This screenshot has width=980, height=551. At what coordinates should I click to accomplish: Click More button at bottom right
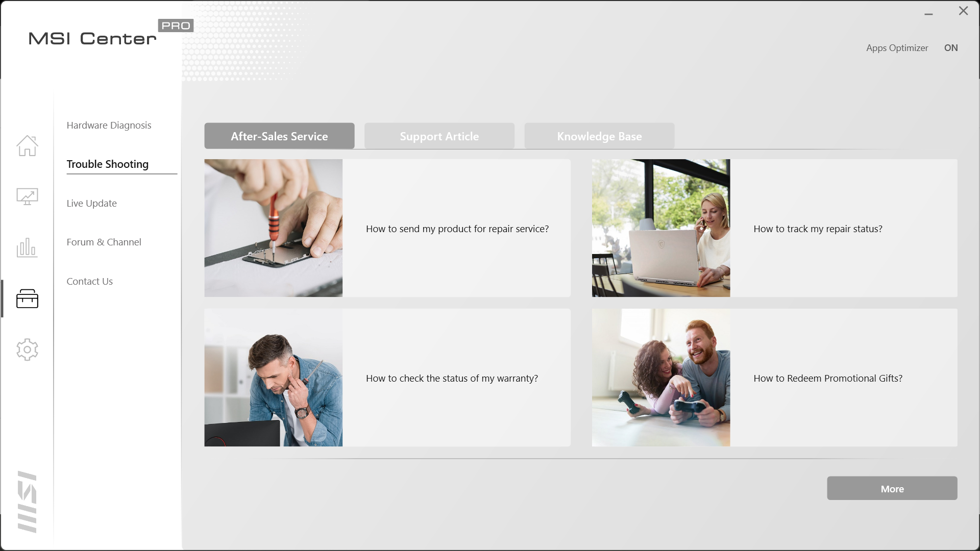893,488
